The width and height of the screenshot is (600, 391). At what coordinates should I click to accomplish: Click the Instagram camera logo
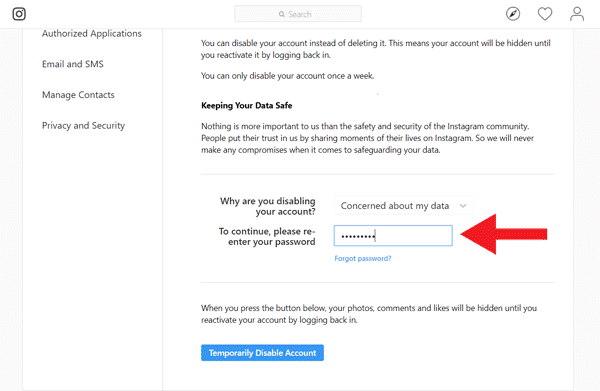(x=19, y=14)
